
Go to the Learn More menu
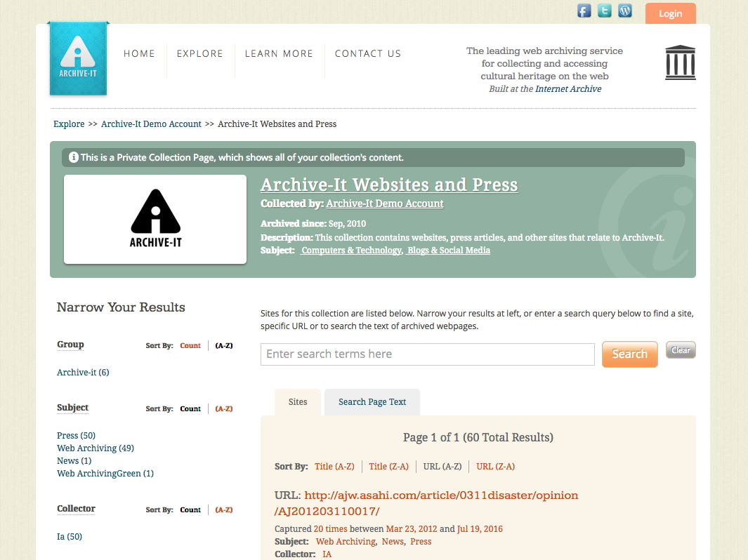click(x=279, y=53)
